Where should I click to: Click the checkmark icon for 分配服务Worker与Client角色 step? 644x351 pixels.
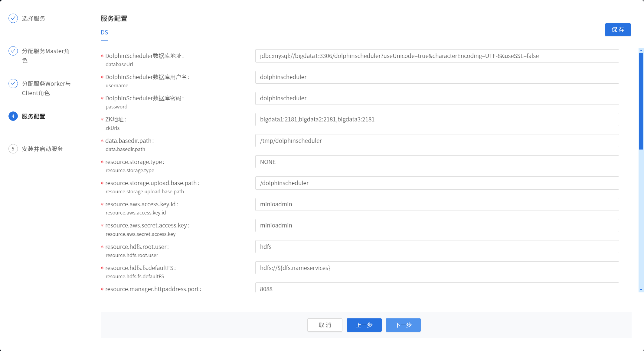pyautogui.click(x=13, y=84)
